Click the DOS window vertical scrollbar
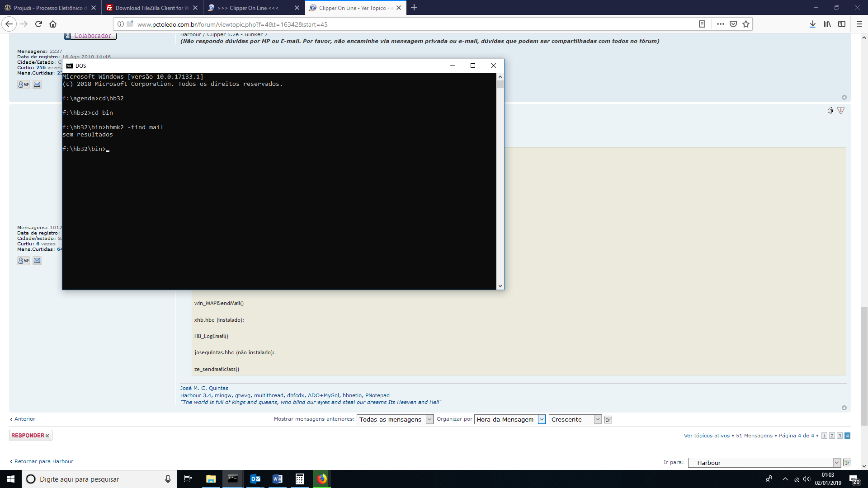This screenshot has height=488, width=868. click(x=500, y=181)
